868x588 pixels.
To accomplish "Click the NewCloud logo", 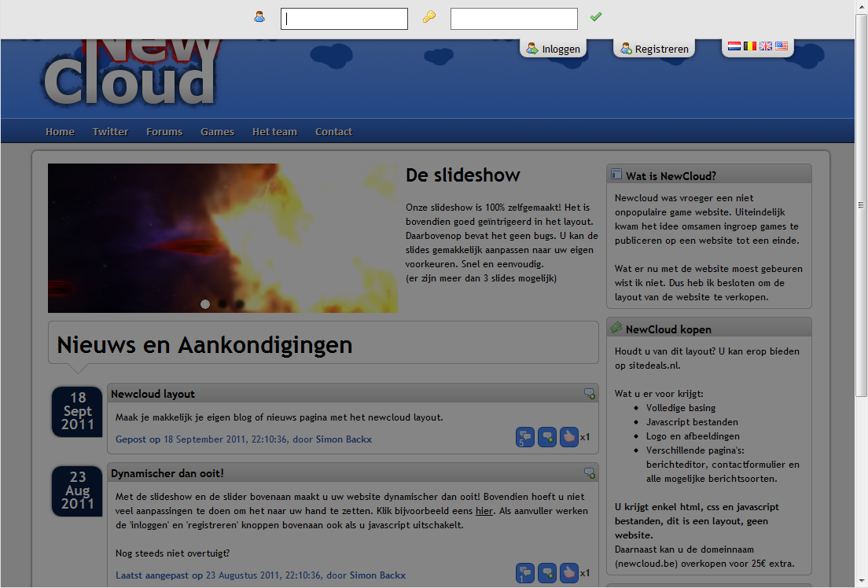I will tap(130, 73).
